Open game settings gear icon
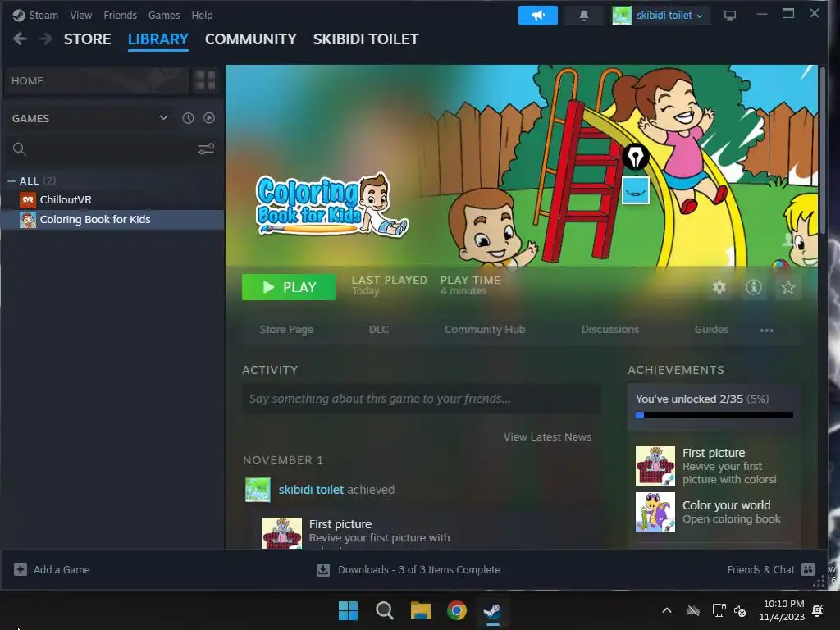This screenshot has width=840, height=630. pos(719,287)
